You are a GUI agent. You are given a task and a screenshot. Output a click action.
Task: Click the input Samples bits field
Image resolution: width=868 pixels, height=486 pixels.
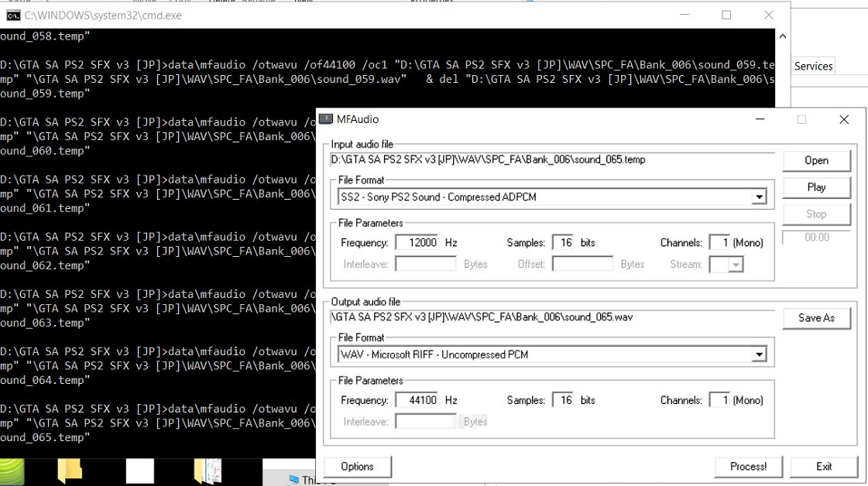(563, 242)
